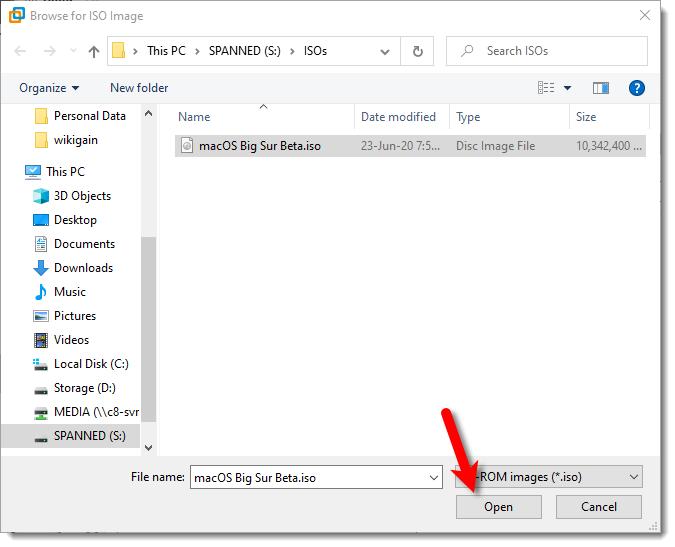The width and height of the screenshot is (675, 547).
Task: Click the 10,342,400 size cell
Action: pos(609,146)
